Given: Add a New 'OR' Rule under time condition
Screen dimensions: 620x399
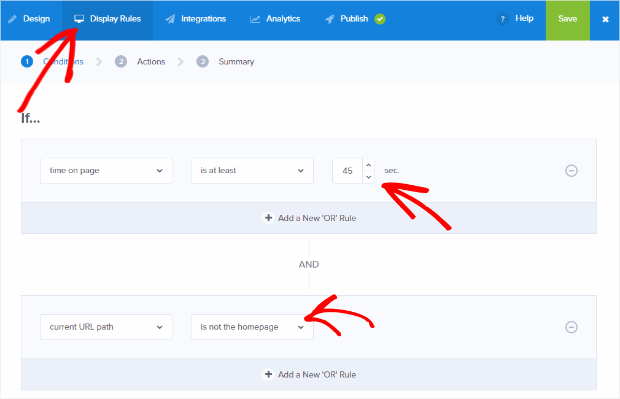Looking at the screenshot, I should coord(309,218).
